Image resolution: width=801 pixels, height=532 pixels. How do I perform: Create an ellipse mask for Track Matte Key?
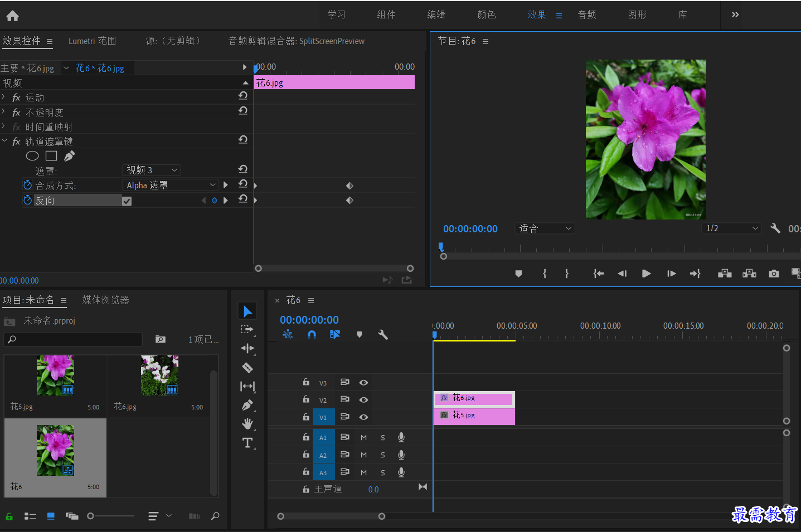[x=32, y=156]
